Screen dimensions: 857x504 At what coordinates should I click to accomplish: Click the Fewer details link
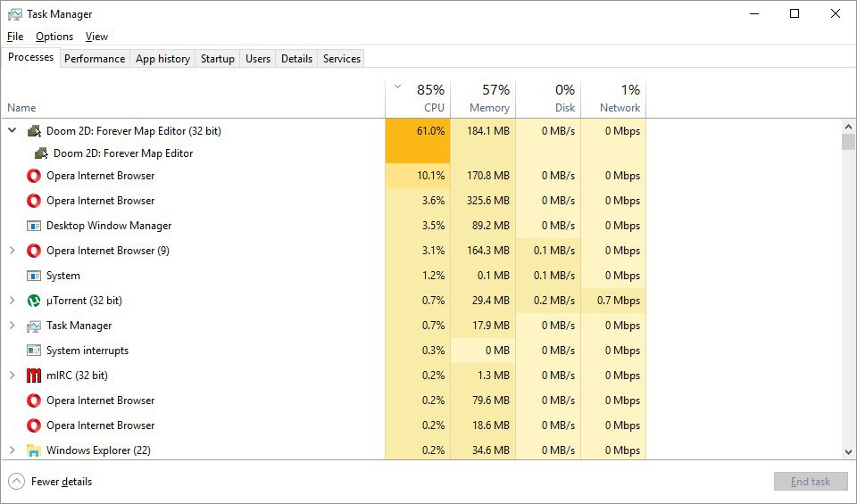(x=62, y=482)
